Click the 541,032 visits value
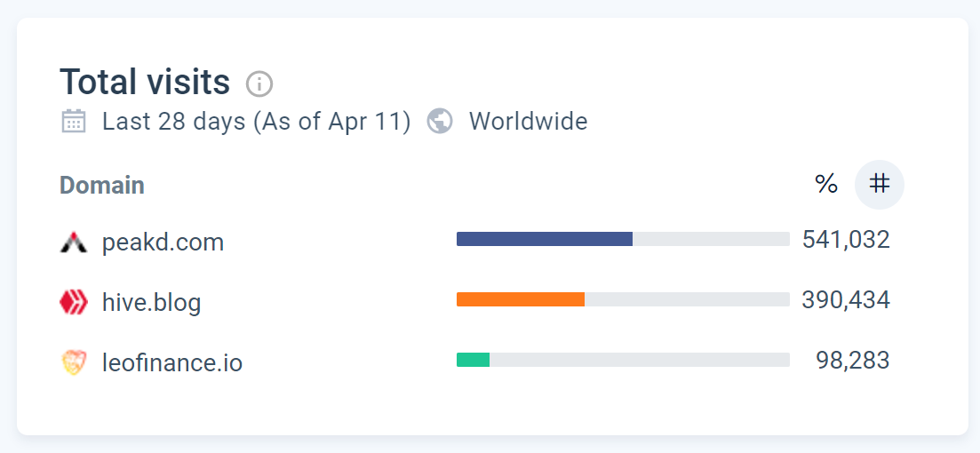This screenshot has width=980, height=453. pos(846,239)
